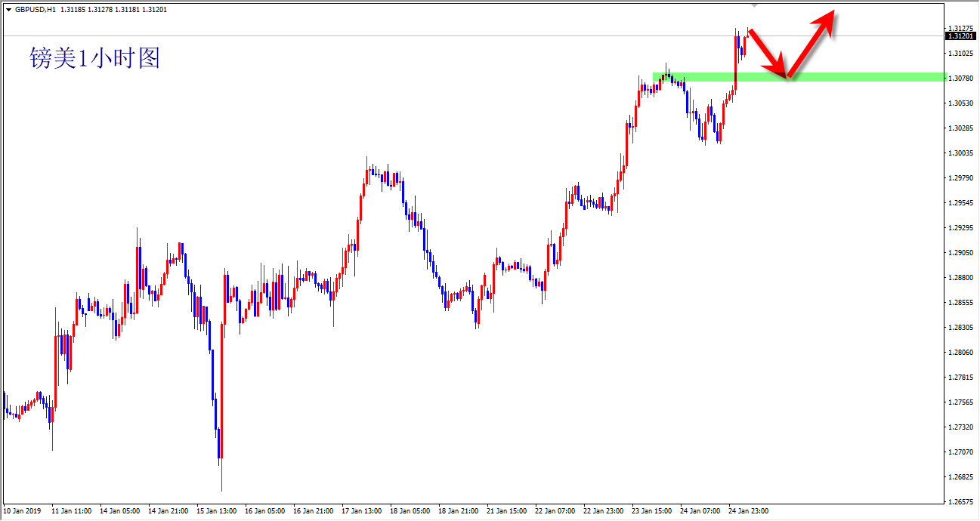Click 24 Jan 23:00 on the time axis

click(749, 511)
